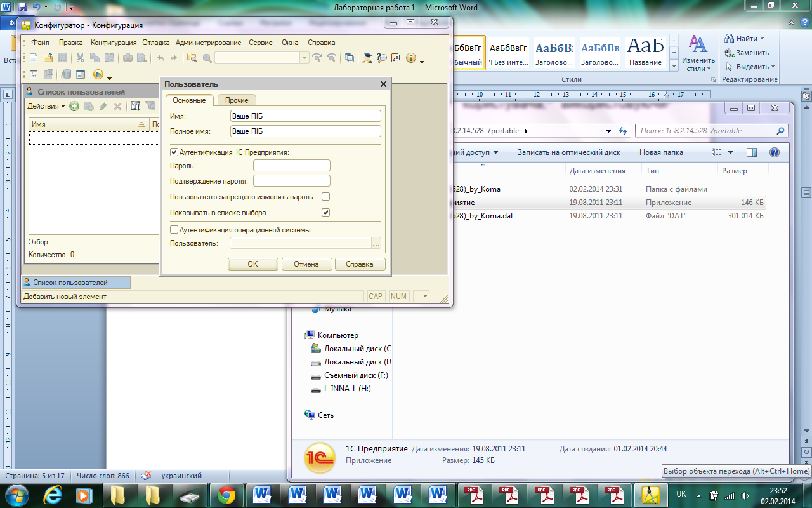Viewport: 812px width, 508px height.
Task: Uncheck Показывать в списке выбора
Action: pos(326,213)
